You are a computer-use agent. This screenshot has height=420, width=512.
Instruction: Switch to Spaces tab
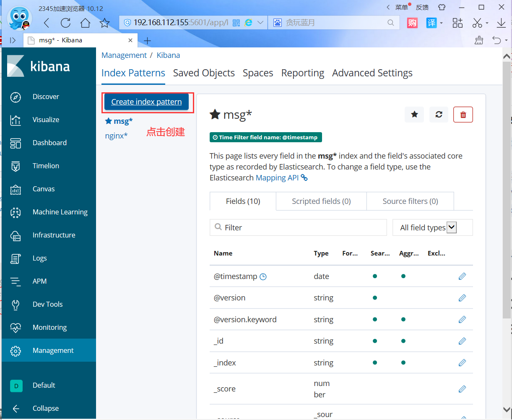[x=258, y=73]
